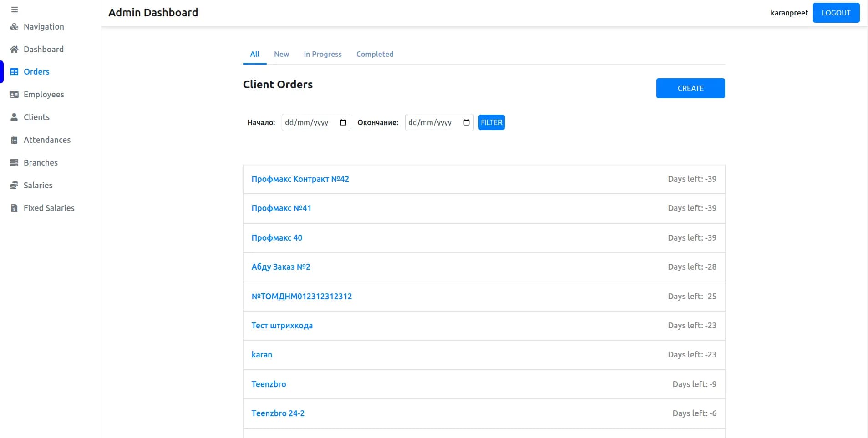Click the FILTER button

point(492,122)
